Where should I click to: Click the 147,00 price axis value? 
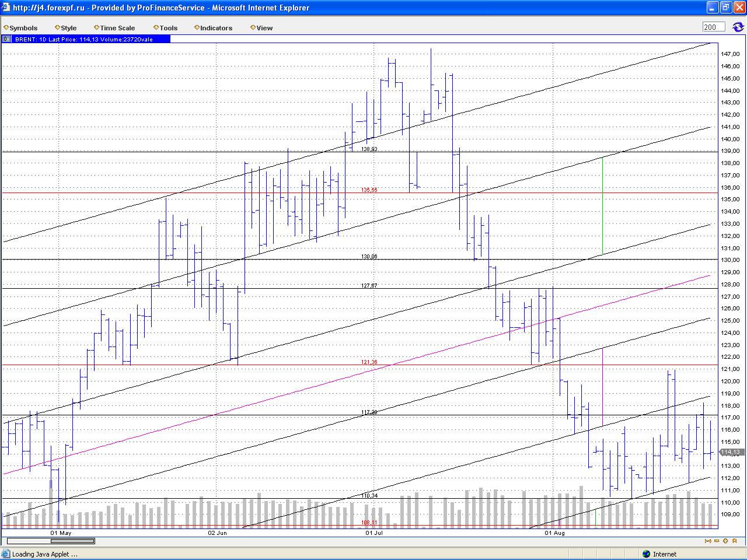click(730, 54)
